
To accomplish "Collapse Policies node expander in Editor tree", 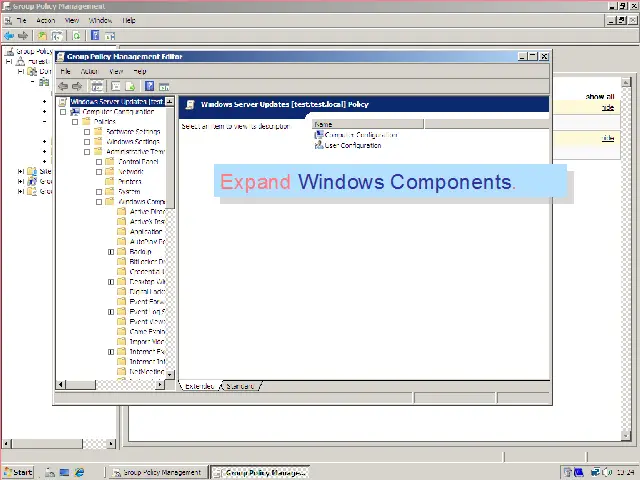I will (x=75, y=122).
